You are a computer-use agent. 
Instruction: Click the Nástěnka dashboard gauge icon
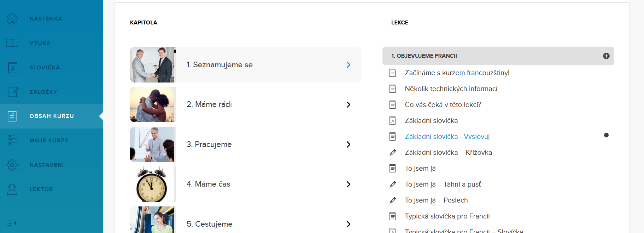click(12, 19)
